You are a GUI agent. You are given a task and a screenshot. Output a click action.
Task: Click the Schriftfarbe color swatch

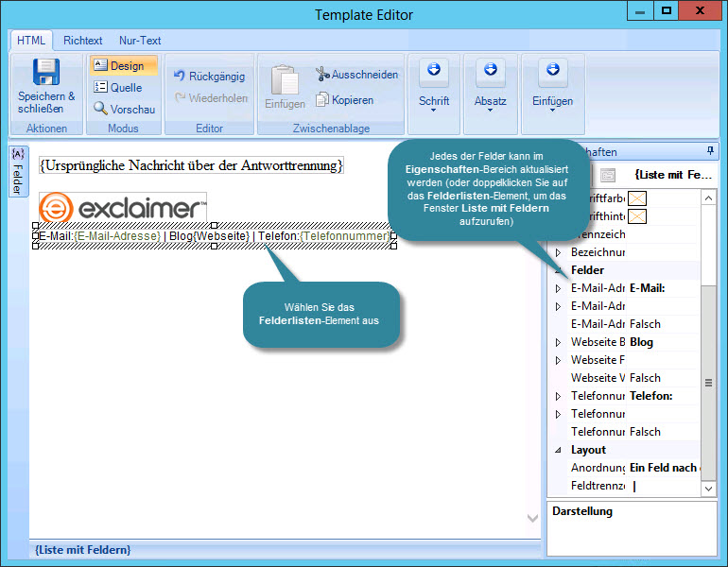click(x=638, y=198)
